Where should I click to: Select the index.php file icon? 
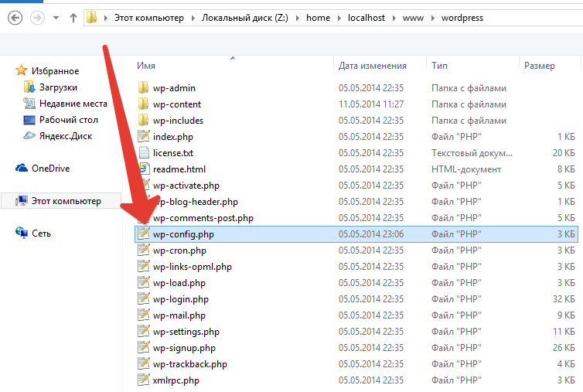(x=144, y=136)
